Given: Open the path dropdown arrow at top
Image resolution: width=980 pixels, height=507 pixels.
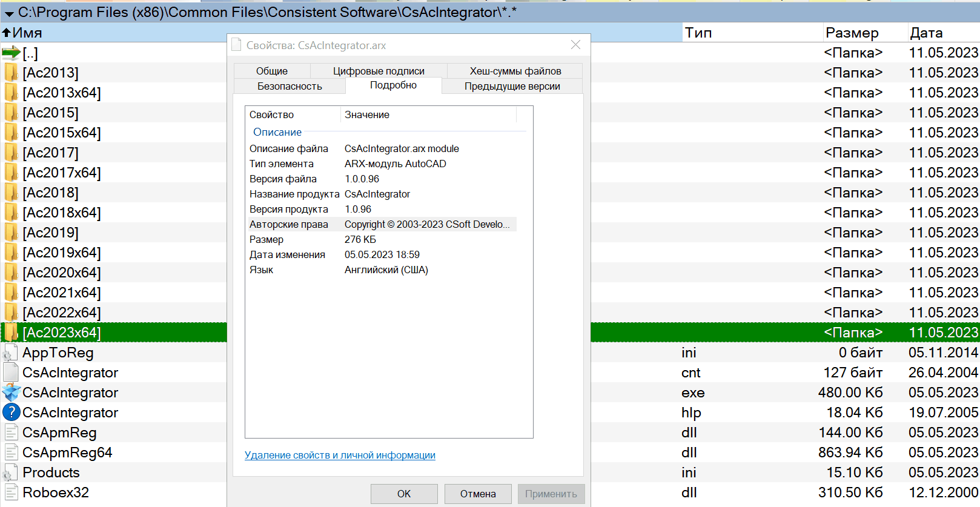Looking at the screenshot, I should (x=9, y=13).
